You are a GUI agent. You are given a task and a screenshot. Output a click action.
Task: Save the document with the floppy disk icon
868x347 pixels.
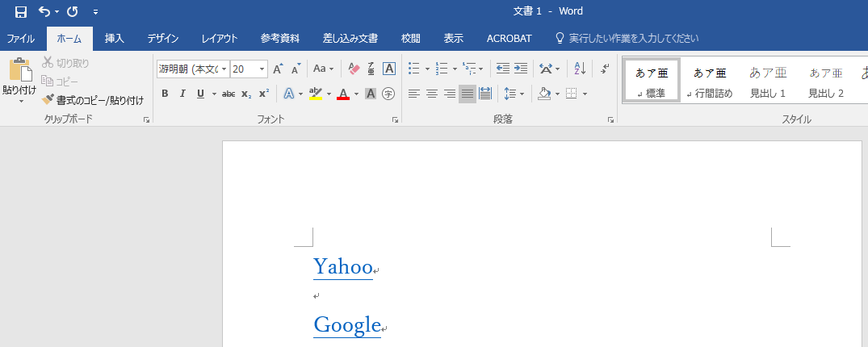pyautogui.click(x=20, y=11)
